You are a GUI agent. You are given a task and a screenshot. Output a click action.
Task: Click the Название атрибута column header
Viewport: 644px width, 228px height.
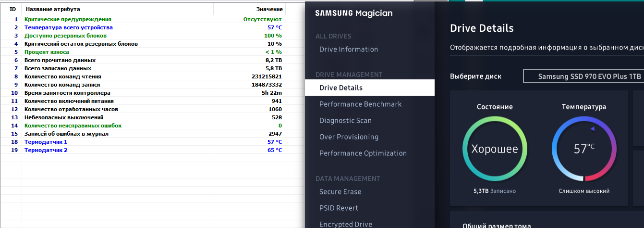(53, 9)
